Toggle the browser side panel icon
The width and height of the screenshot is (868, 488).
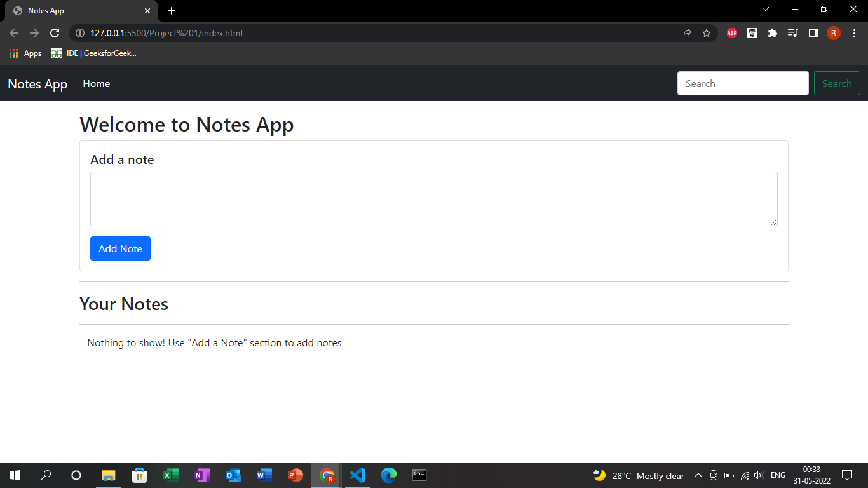[x=813, y=33]
